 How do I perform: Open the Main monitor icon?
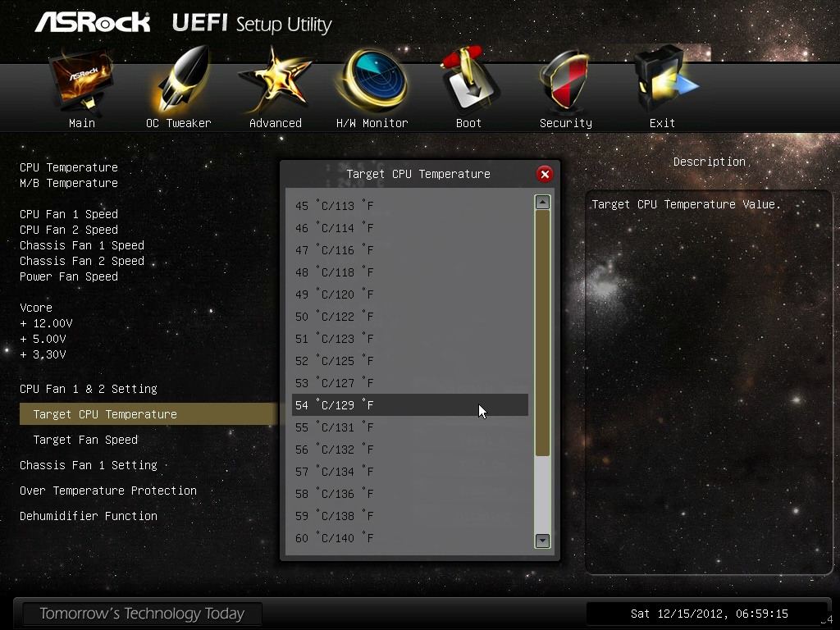[82, 80]
